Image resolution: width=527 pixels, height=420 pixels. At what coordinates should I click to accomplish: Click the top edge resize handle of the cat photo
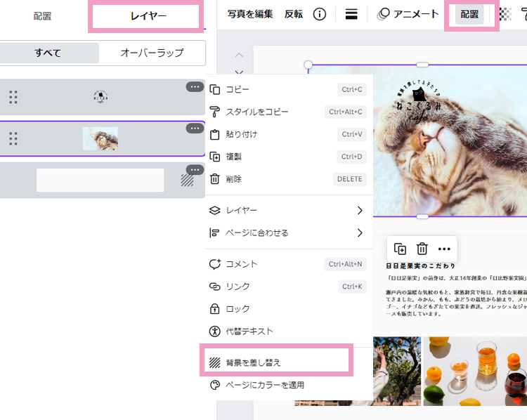[x=422, y=65]
